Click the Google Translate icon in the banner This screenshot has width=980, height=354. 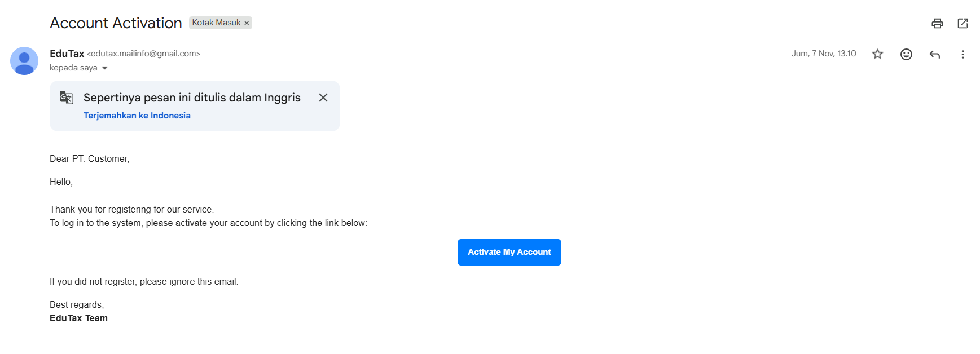click(x=67, y=98)
